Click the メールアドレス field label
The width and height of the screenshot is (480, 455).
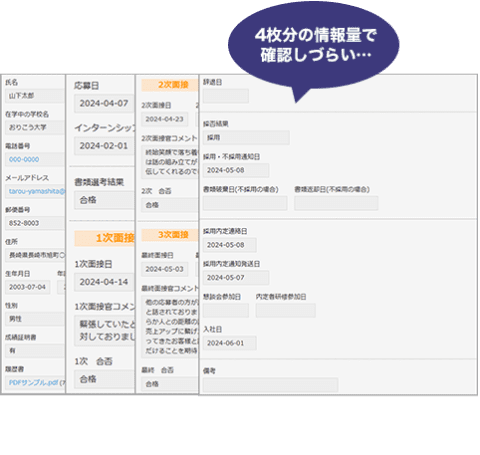click(27, 178)
